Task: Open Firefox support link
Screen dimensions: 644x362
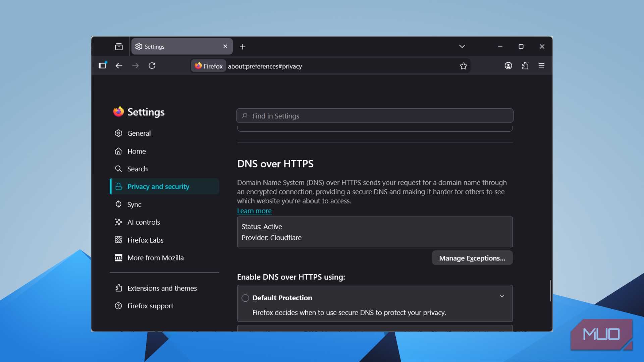Action: [164, 306]
